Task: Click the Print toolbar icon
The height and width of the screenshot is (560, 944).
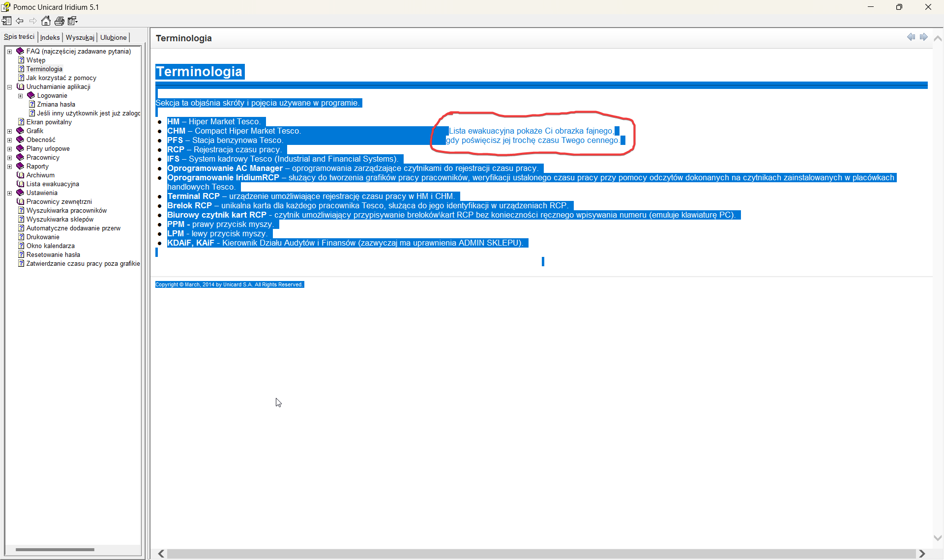Action: pyautogui.click(x=59, y=21)
